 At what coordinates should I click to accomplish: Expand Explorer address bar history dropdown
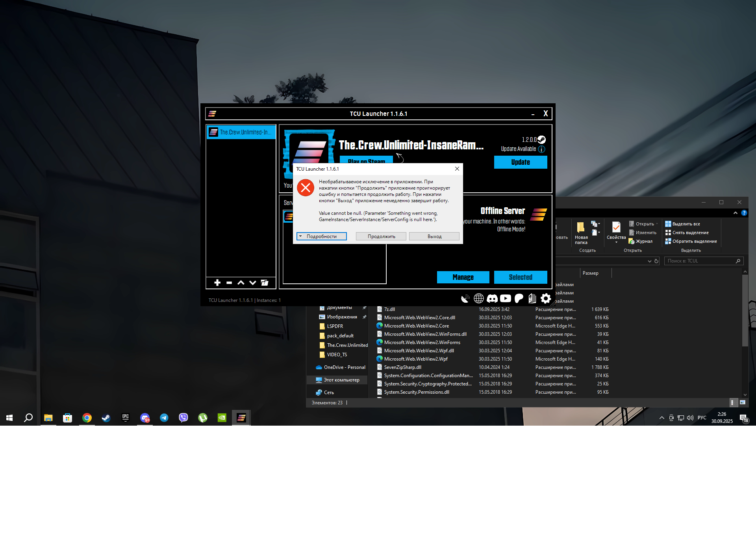point(649,261)
